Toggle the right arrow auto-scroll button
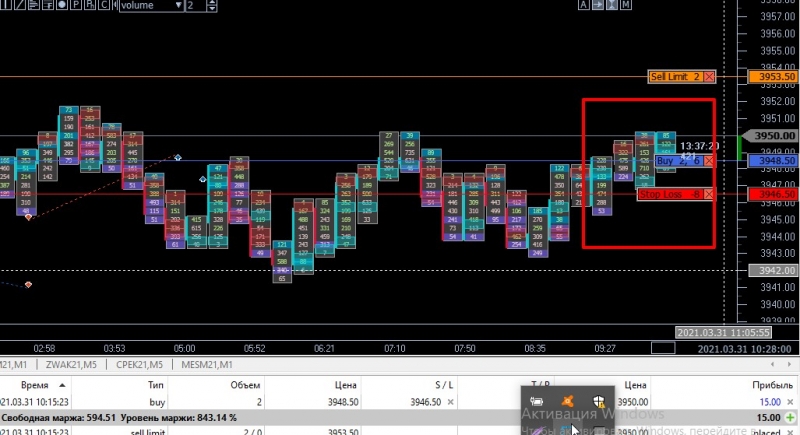 tap(597, 5)
